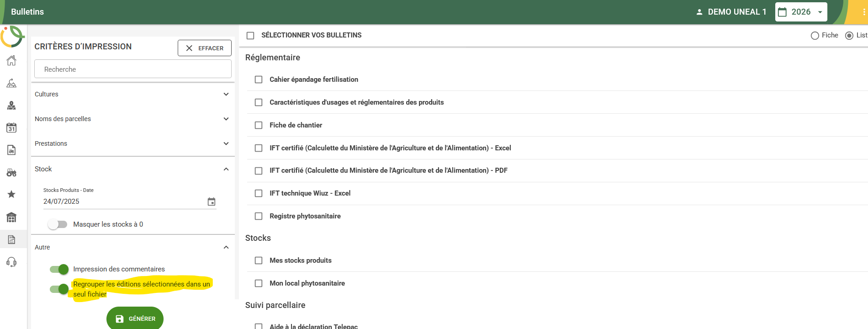
Task: Check Mon local phytosanitaire
Action: (x=259, y=283)
